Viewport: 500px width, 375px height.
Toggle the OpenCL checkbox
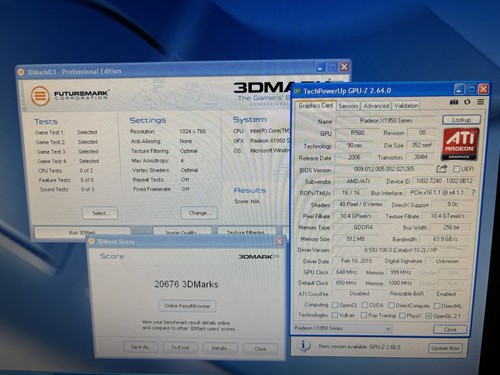[x=335, y=305]
